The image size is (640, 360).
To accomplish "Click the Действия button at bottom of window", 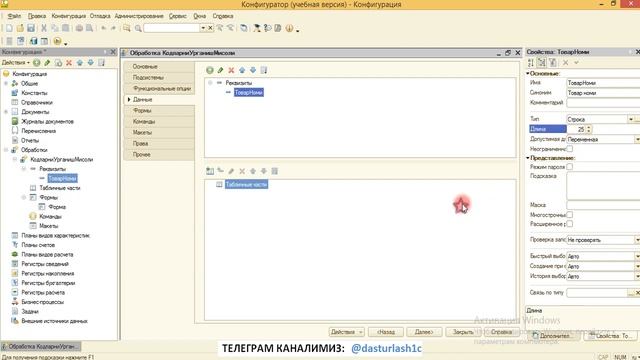I will coord(347,332).
